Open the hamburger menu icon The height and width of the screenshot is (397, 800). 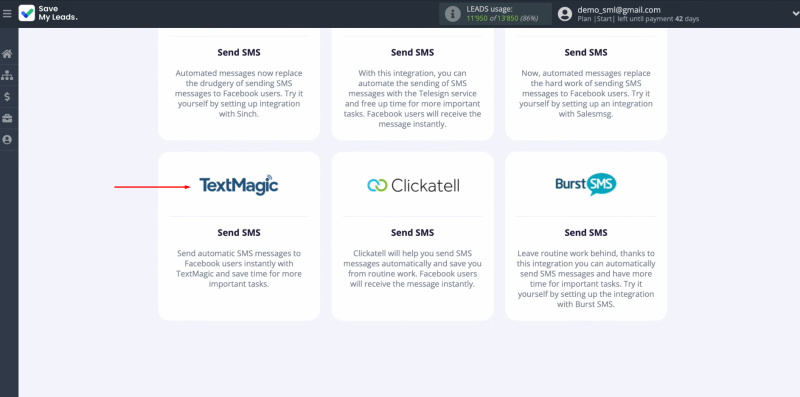click(x=7, y=14)
